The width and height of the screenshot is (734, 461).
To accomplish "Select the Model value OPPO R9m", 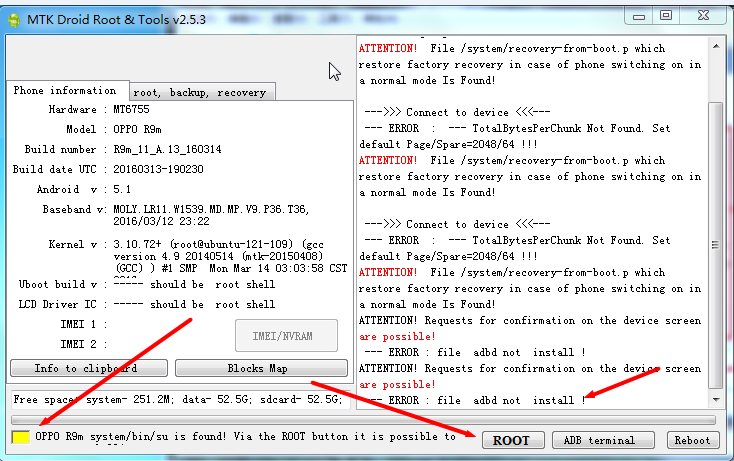I will click(137, 129).
